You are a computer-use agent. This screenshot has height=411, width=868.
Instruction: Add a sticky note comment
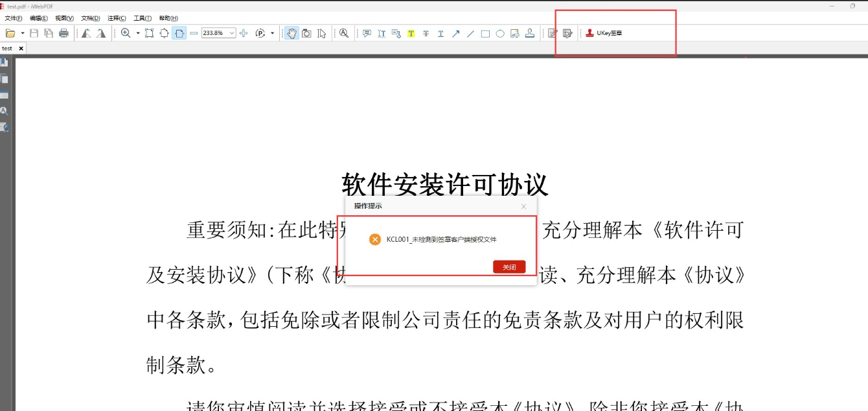(367, 34)
